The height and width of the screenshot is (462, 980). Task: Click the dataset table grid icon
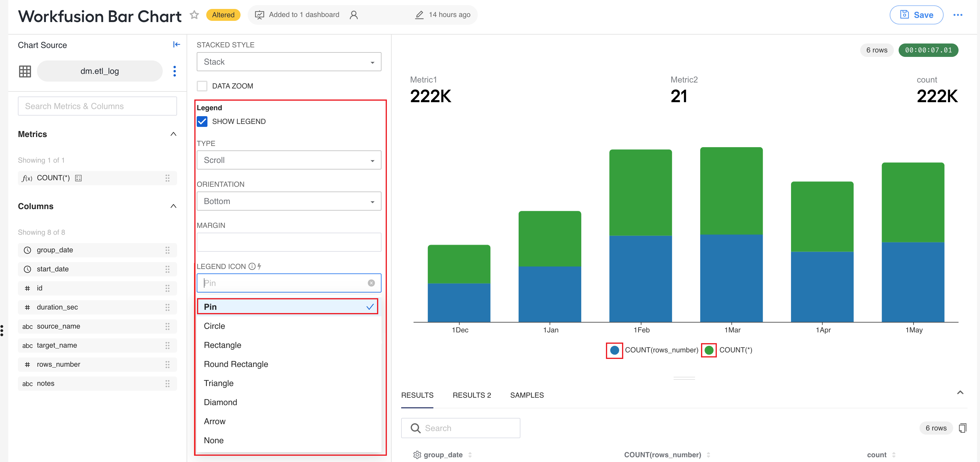25,71
